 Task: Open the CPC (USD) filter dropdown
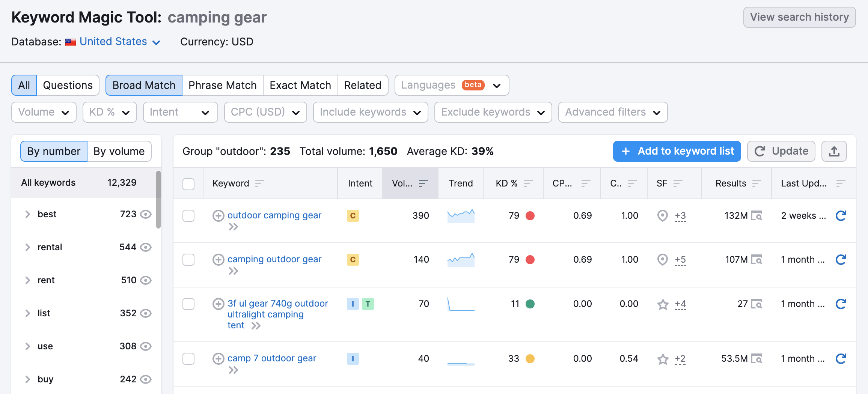pos(265,112)
